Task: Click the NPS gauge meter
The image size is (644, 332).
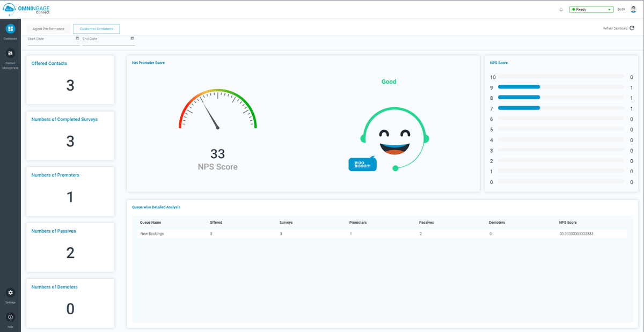Action: coord(218,109)
